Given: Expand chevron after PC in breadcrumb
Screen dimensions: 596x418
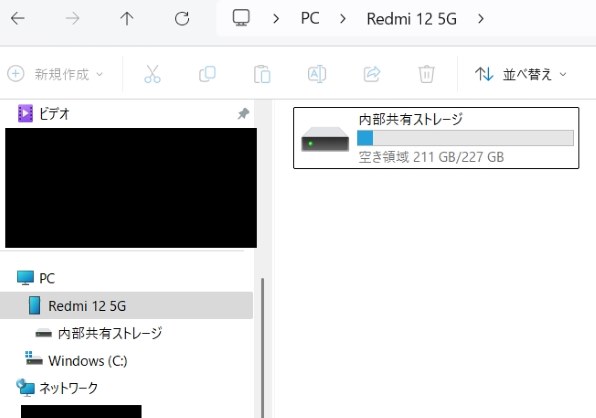Looking at the screenshot, I should [x=343, y=19].
